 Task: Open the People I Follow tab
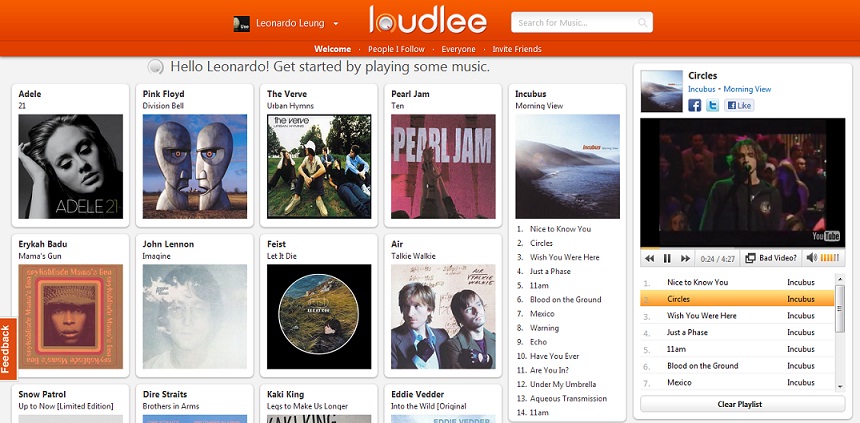point(396,49)
